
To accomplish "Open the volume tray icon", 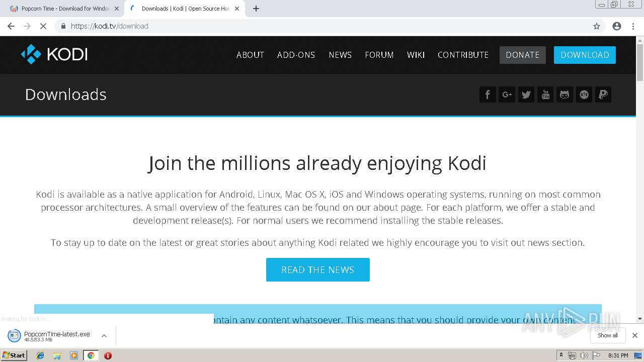I will pyautogui.click(x=584, y=355).
